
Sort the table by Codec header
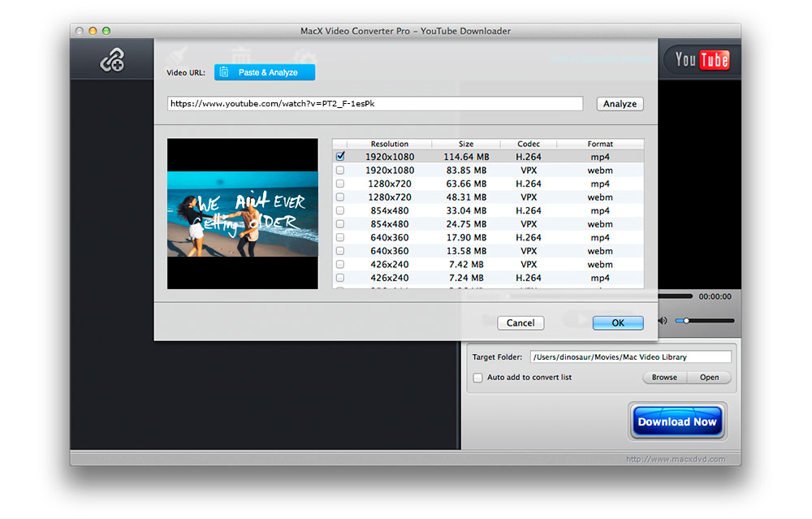[529, 144]
